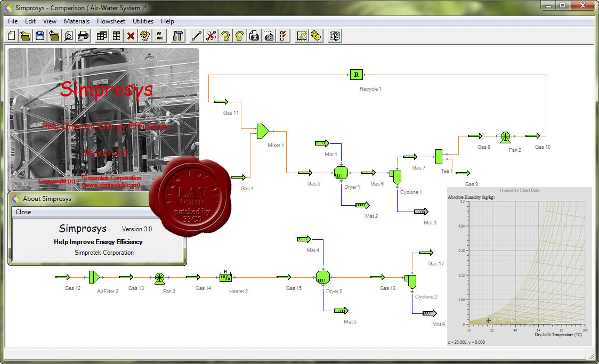Click the 'x = 25,000, y = 0,009' readout
Image resolution: width=599 pixels, height=364 pixels.
tap(466, 342)
